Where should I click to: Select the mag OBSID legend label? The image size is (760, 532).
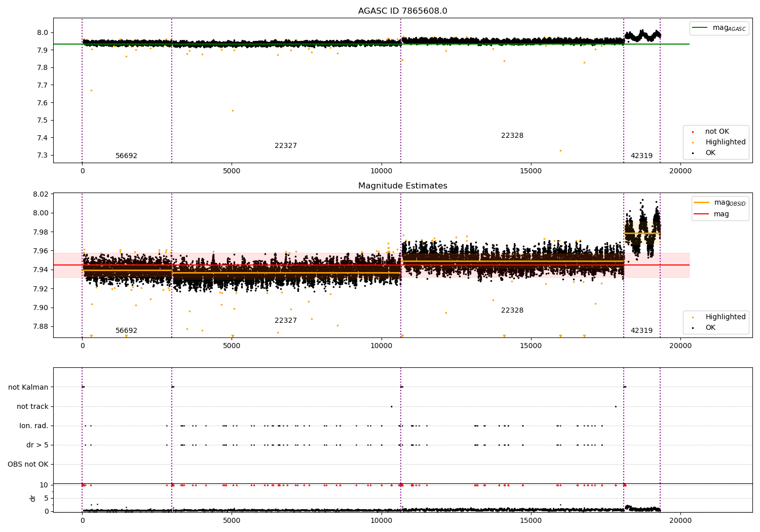tap(730, 203)
